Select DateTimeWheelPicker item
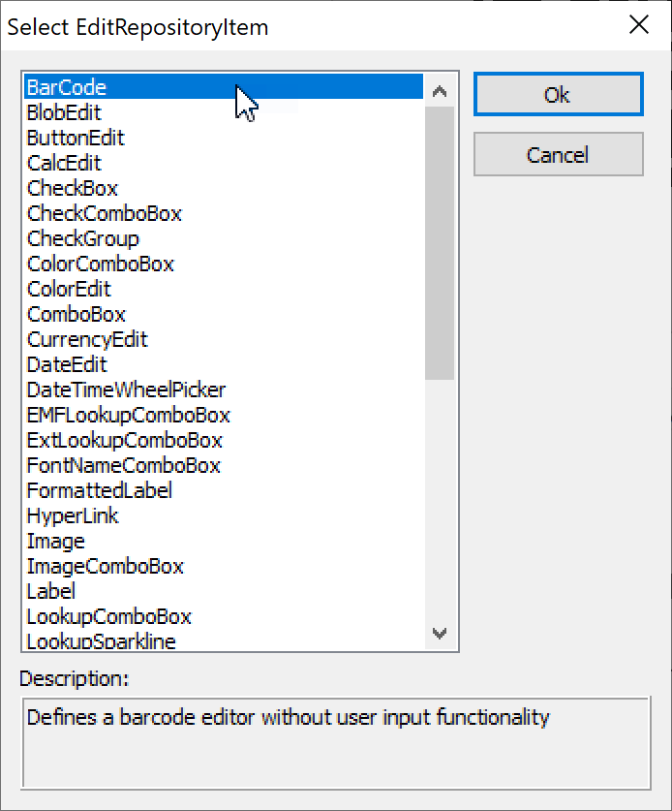 pos(126,390)
